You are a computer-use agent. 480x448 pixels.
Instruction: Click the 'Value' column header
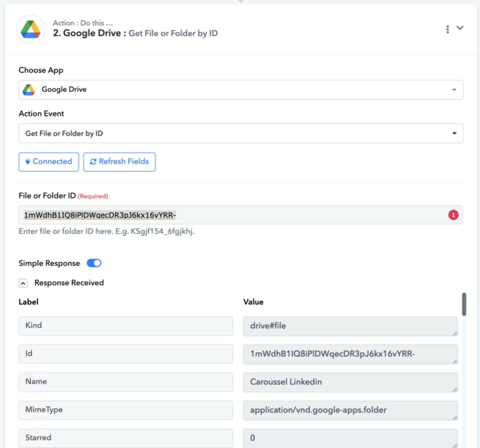tap(253, 302)
